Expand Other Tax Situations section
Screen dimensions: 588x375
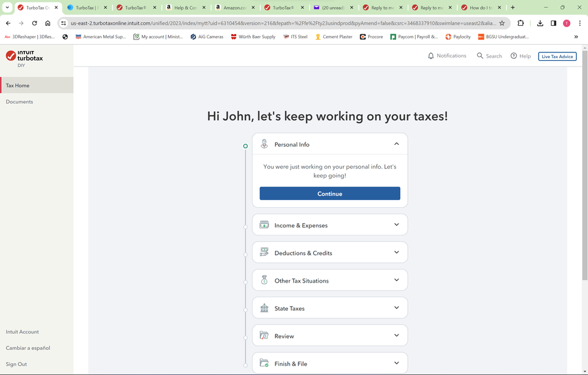click(x=396, y=280)
